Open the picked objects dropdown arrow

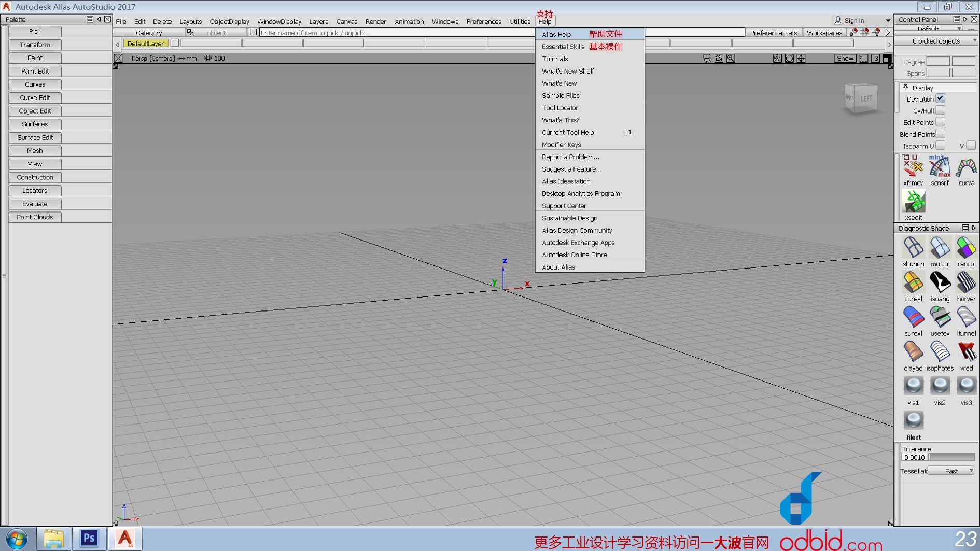point(974,40)
